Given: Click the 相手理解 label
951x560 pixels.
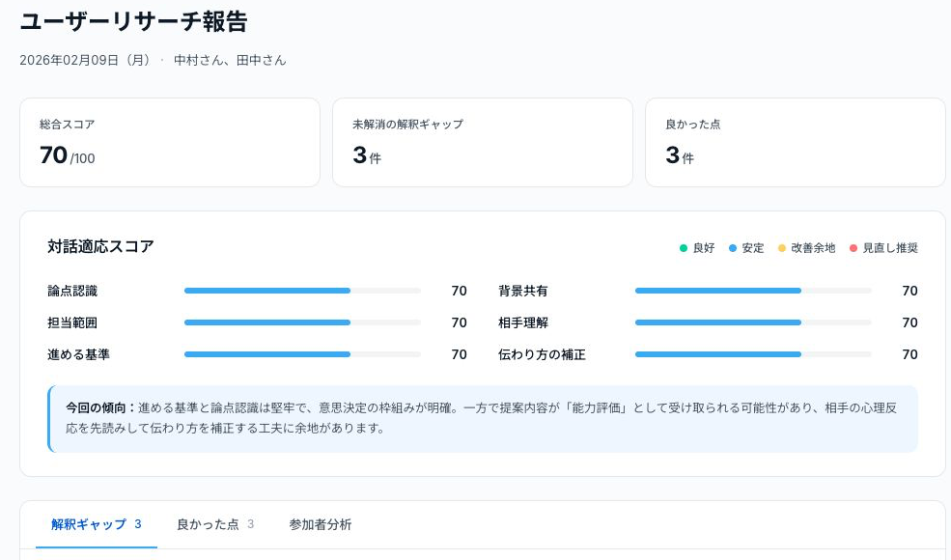Looking at the screenshot, I should (x=523, y=322).
